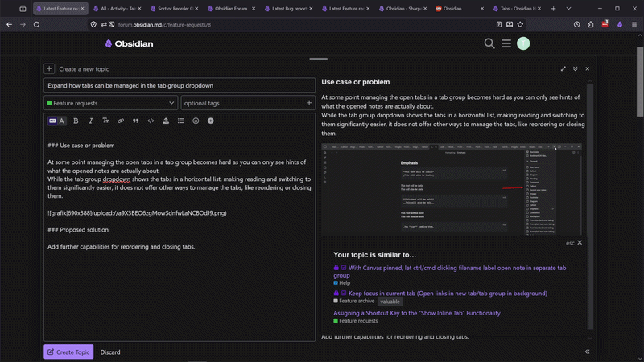Screen dimensions: 644x362
Task: Open the Feature requests category dropdown
Action: pyautogui.click(x=111, y=103)
